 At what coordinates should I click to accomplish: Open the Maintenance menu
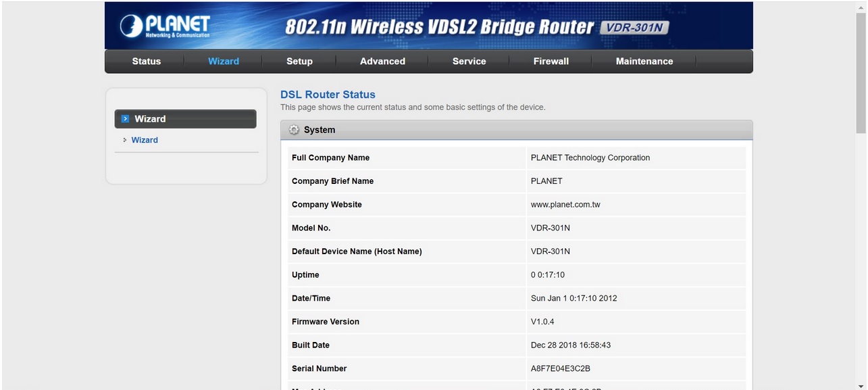click(x=644, y=61)
